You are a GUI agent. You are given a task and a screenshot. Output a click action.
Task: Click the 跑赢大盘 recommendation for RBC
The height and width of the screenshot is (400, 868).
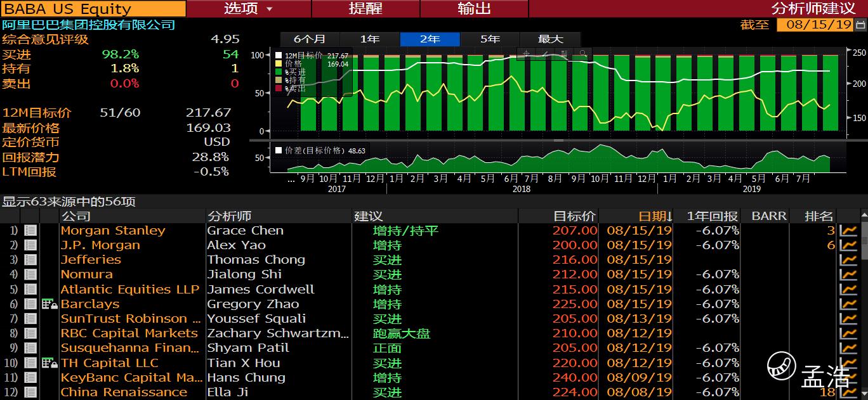point(402,333)
